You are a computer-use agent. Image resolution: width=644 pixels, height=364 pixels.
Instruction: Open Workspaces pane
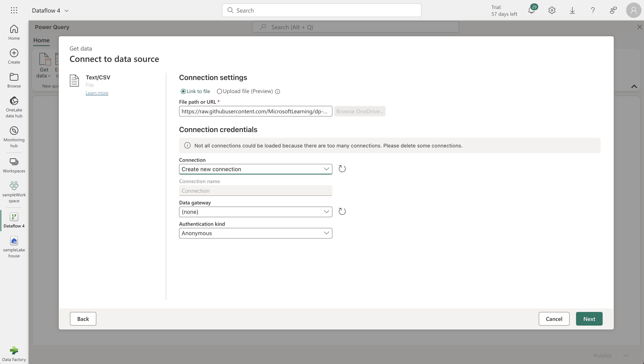14,165
